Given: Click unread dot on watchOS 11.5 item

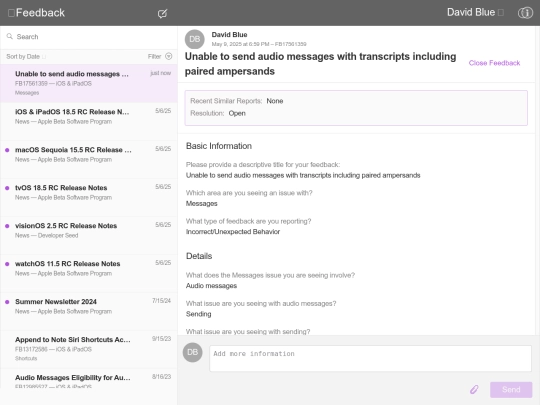Looking at the screenshot, I should tap(7, 264).
